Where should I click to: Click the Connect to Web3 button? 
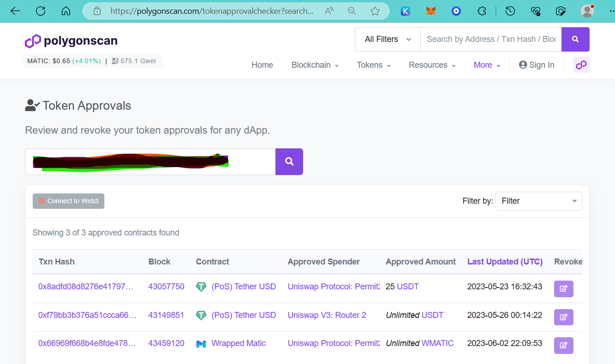point(68,201)
